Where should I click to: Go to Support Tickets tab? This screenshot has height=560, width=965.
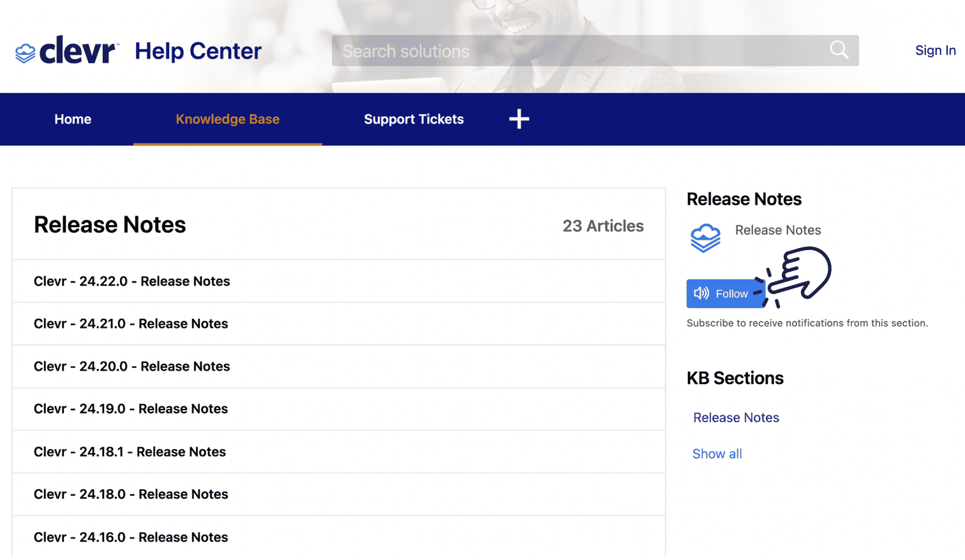point(414,119)
